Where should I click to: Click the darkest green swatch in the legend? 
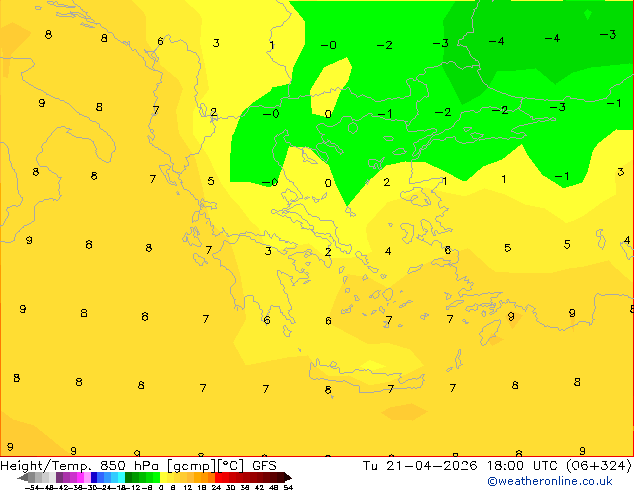129,477
